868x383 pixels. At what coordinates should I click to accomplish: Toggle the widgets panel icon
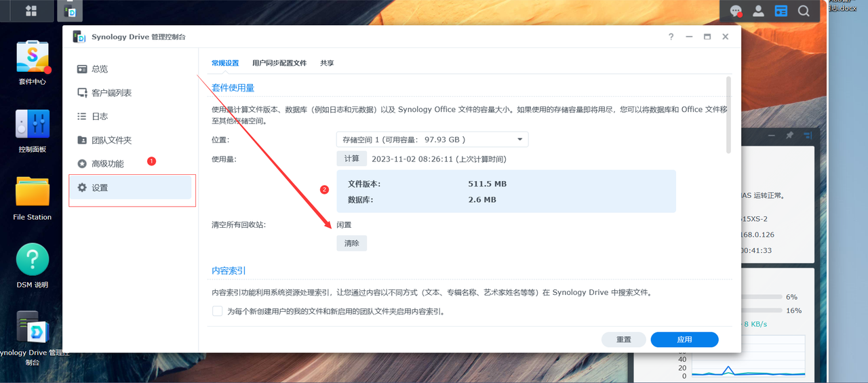(x=781, y=11)
